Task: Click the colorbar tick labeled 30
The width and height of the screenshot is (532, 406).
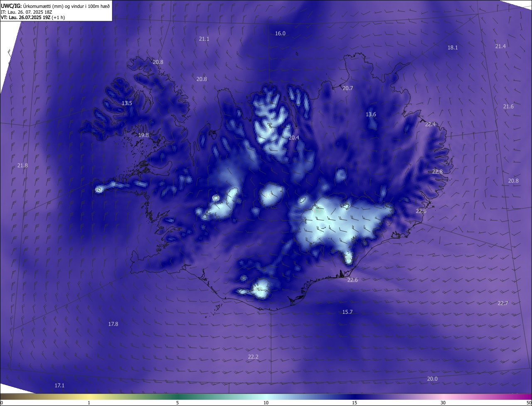Action: tap(443, 403)
